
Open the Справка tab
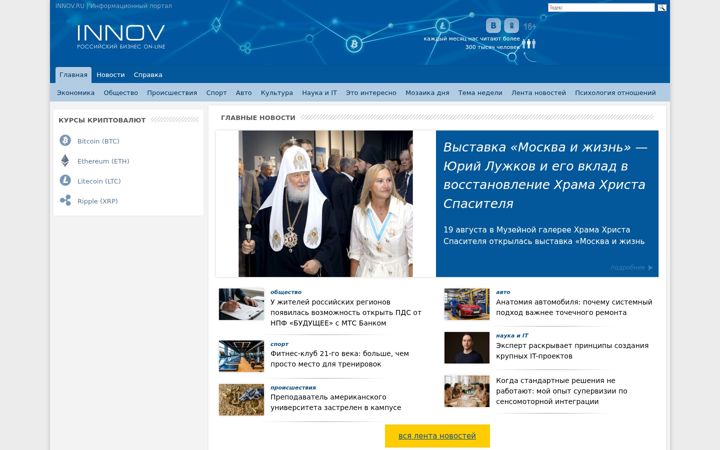pyautogui.click(x=148, y=75)
